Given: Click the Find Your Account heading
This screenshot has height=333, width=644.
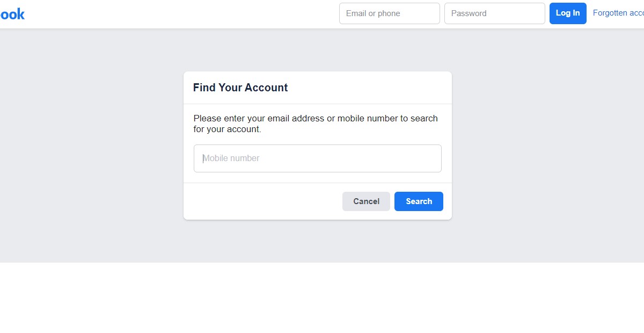Looking at the screenshot, I should pos(240,87).
